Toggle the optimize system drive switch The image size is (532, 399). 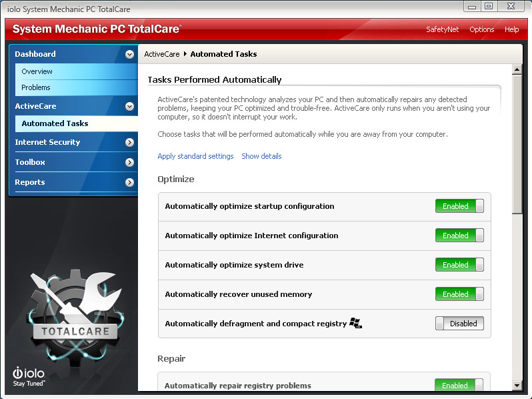459,265
